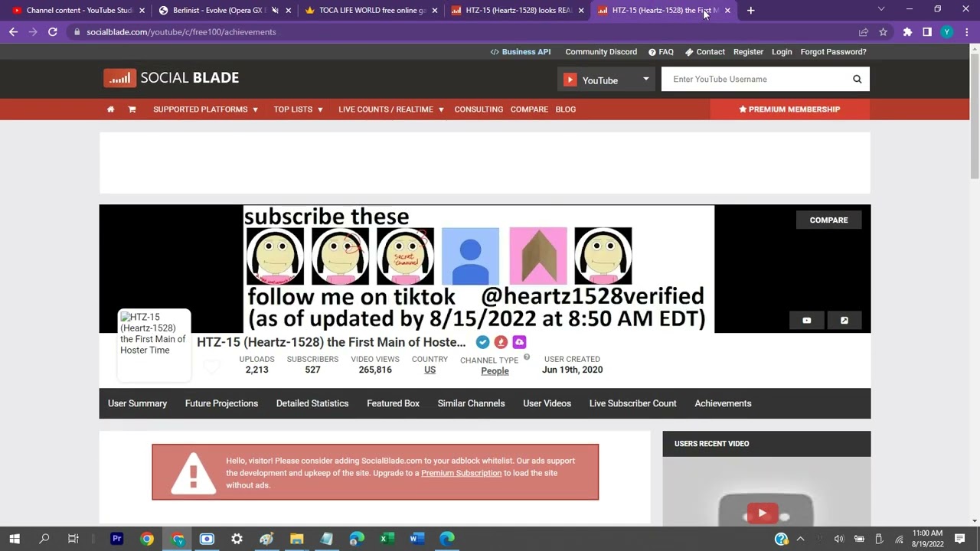The image size is (980, 551).
Task: Switch to User Videos tab
Action: 547,403
